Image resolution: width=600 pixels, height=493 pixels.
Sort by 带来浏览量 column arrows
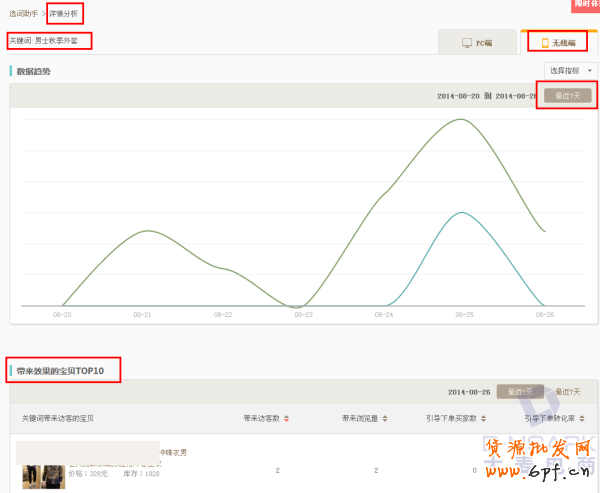[x=386, y=418]
